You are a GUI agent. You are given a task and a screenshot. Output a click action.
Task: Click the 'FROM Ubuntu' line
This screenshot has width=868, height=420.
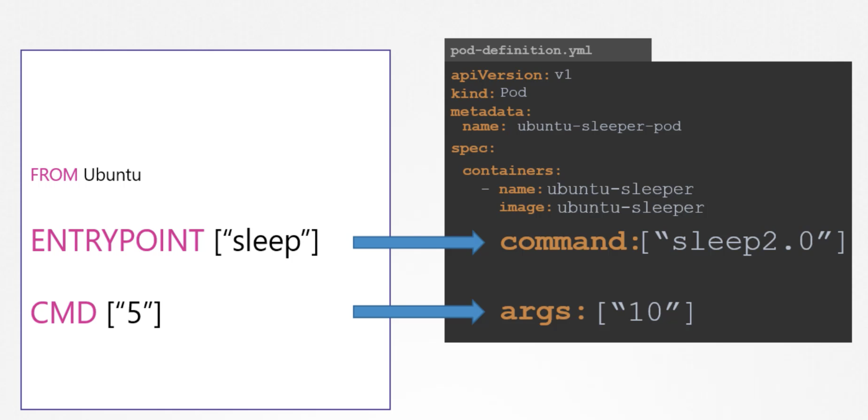[86, 175]
